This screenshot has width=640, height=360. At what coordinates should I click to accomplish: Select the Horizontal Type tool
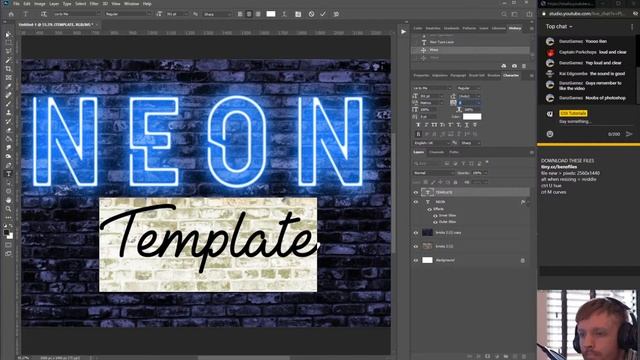pyautogui.click(x=8, y=174)
